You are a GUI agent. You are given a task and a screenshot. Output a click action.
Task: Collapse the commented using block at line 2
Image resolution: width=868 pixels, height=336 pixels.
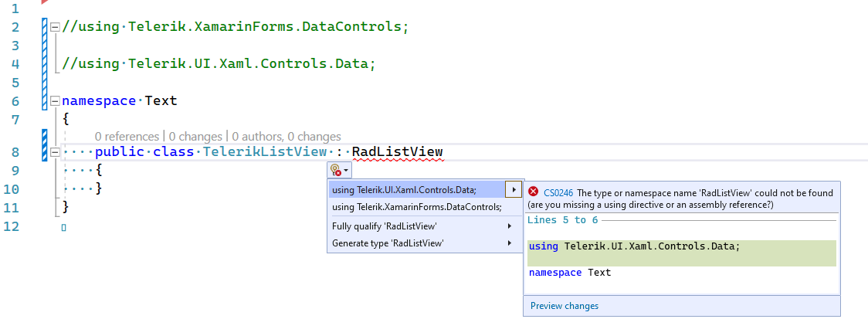(55, 27)
